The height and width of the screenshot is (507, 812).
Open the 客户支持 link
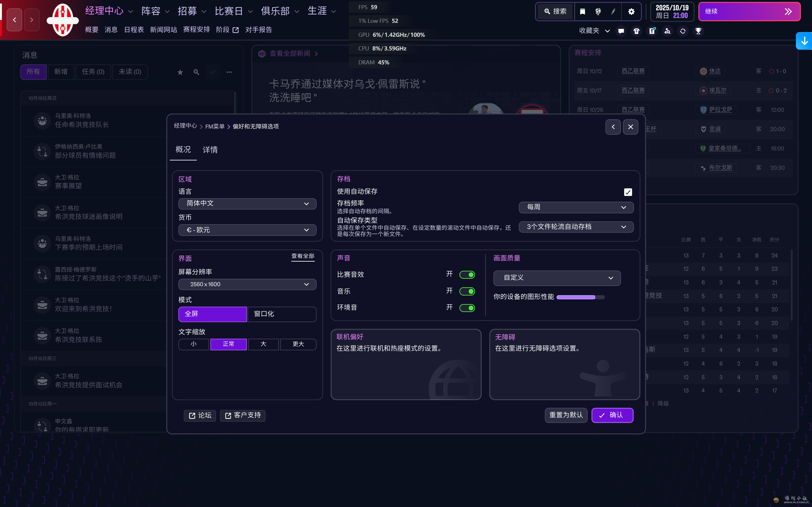(x=242, y=415)
